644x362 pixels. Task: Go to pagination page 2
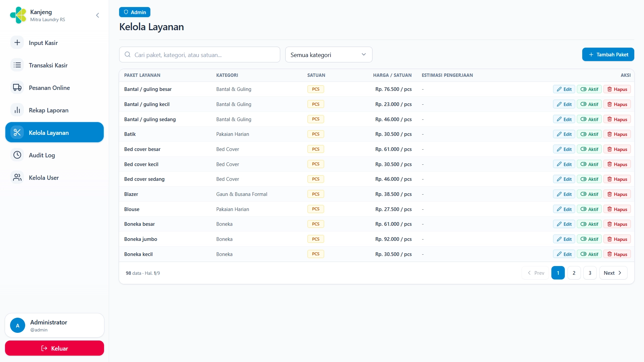574,273
